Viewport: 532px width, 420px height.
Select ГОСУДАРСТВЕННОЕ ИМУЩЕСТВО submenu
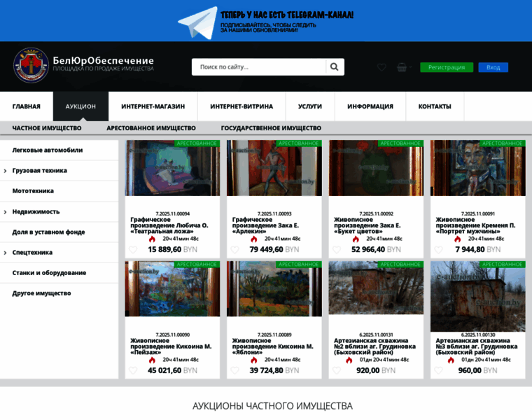pyautogui.click(x=271, y=128)
